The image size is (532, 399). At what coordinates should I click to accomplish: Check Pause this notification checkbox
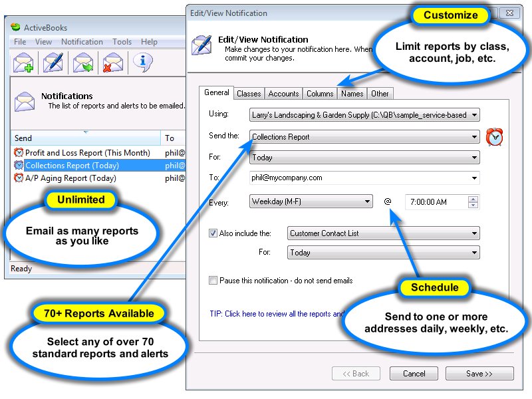[x=213, y=281]
